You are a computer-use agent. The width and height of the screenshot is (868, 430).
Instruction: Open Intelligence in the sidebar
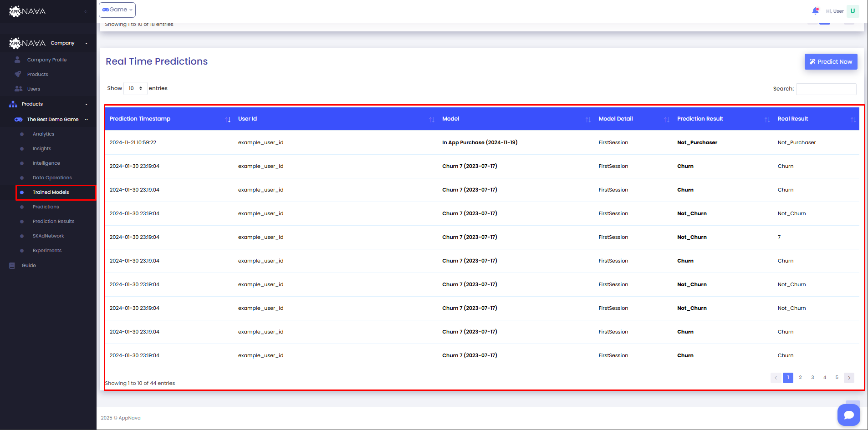point(46,163)
